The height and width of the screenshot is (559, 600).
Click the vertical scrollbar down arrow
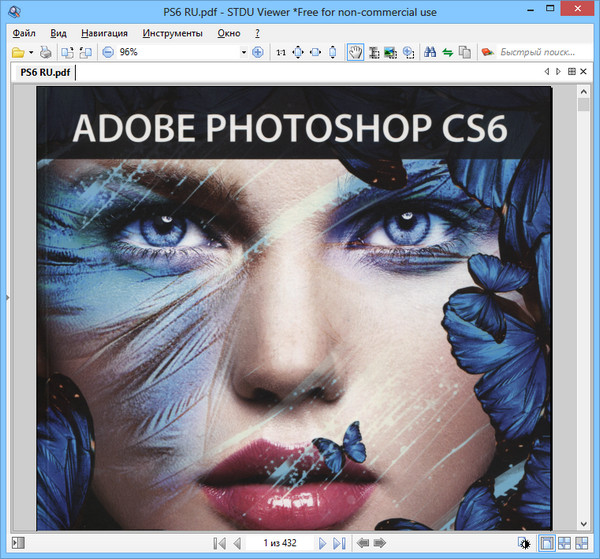coord(584,524)
